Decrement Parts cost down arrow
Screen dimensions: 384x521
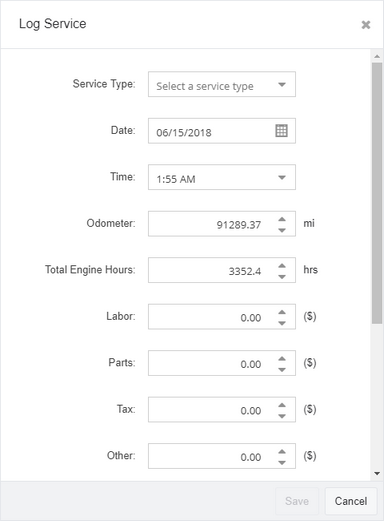[282, 369]
